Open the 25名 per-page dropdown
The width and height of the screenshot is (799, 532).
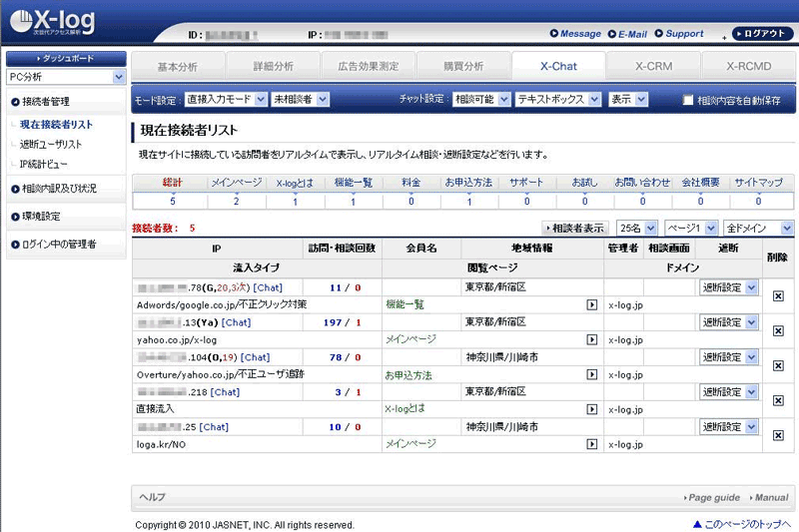(637, 228)
